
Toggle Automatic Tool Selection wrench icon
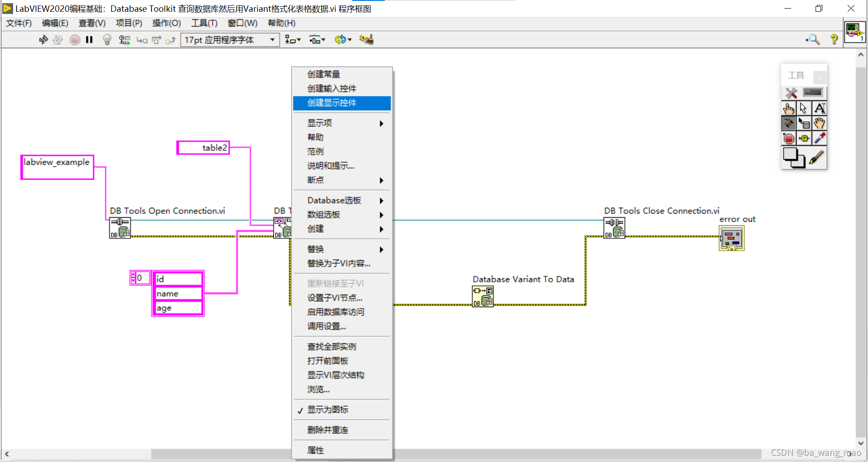pyautogui.click(x=791, y=93)
